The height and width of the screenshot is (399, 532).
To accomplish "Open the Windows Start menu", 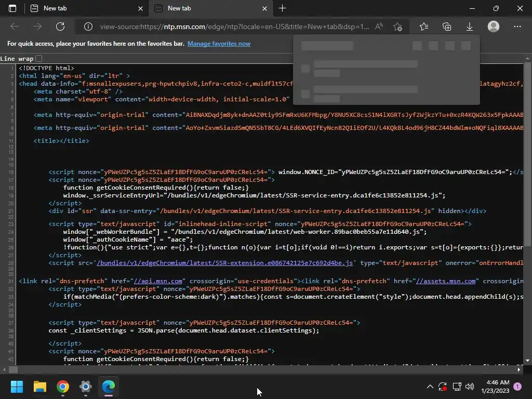I will coord(17,387).
